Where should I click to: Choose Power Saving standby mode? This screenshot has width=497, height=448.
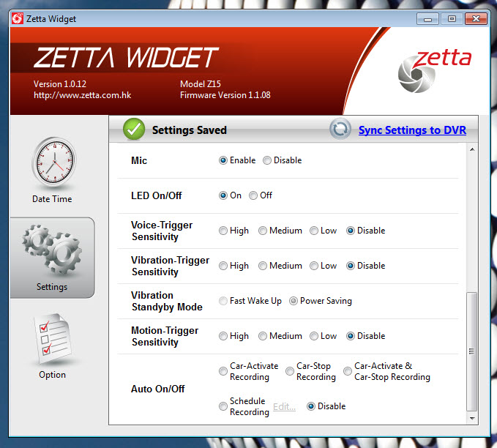(294, 301)
